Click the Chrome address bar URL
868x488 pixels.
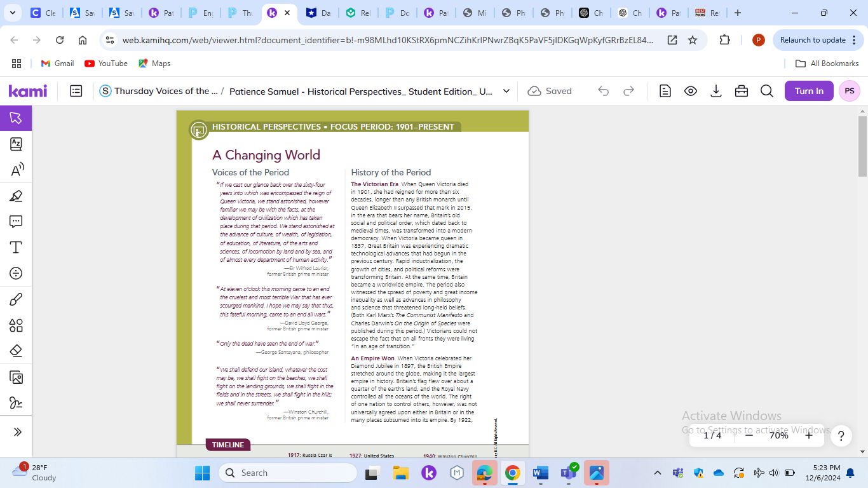pos(388,40)
